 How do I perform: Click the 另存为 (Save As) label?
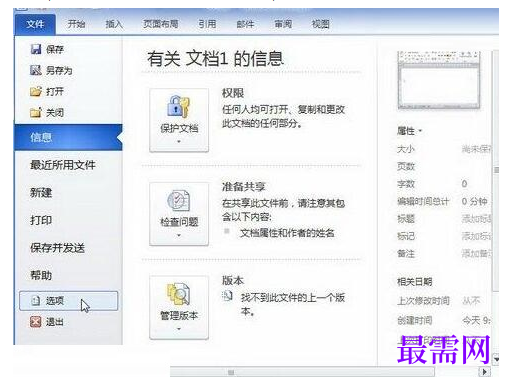(x=59, y=70)
